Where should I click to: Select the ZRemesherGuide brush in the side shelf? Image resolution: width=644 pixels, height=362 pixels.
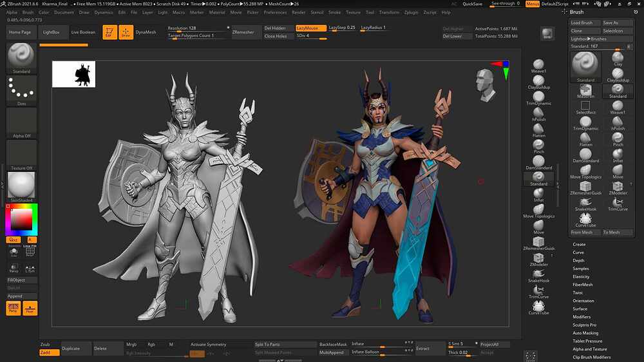(x=538, y=243)
